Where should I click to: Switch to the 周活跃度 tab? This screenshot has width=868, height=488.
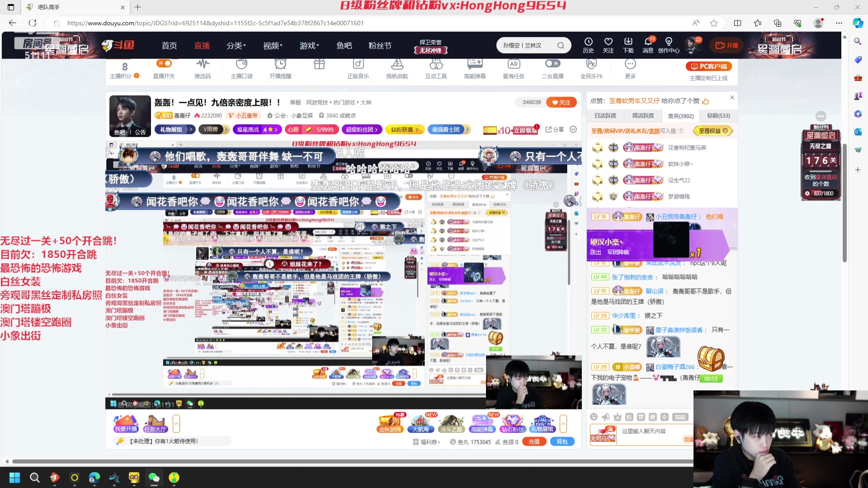[x=643, y=116]
